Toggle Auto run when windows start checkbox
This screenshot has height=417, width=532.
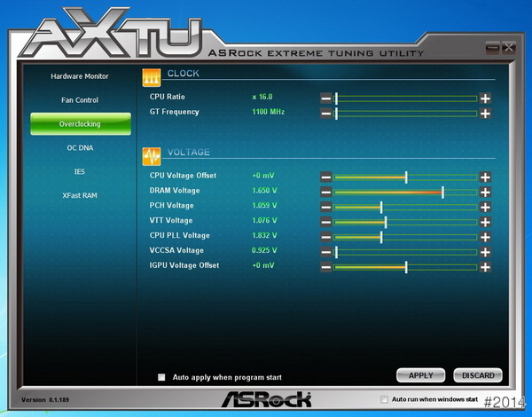point(384,400)
